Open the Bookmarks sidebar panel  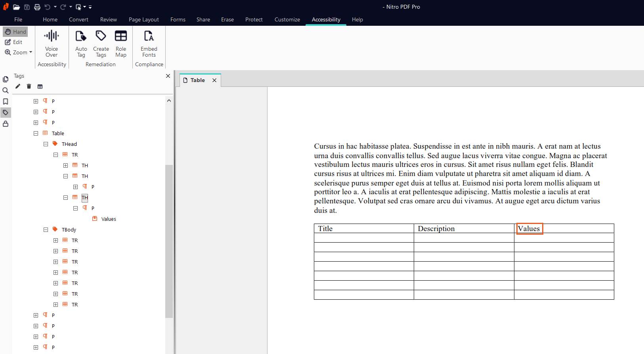6,101
